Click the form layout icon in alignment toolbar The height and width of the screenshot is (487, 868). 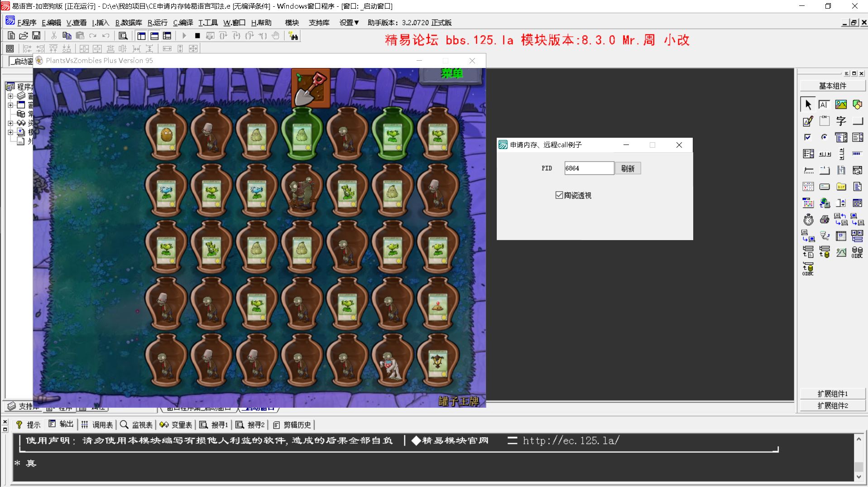10,48
